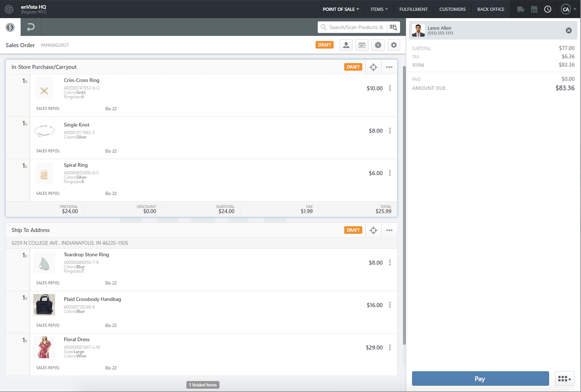This screenshot has width=581, height=392.
Task: Remove customer Lance Allen with X button
Action: (x=569, y=31)
